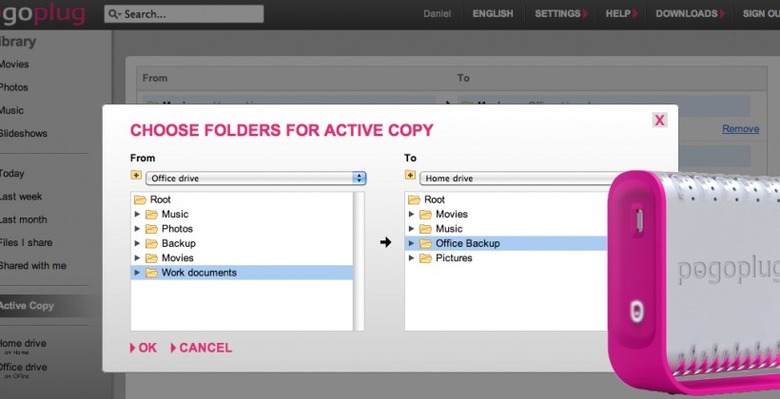Image resolution: width=780 pixels, height=399 pixels.
Task: Click the add-folder plus icon under From
Action: click(136, 175)
